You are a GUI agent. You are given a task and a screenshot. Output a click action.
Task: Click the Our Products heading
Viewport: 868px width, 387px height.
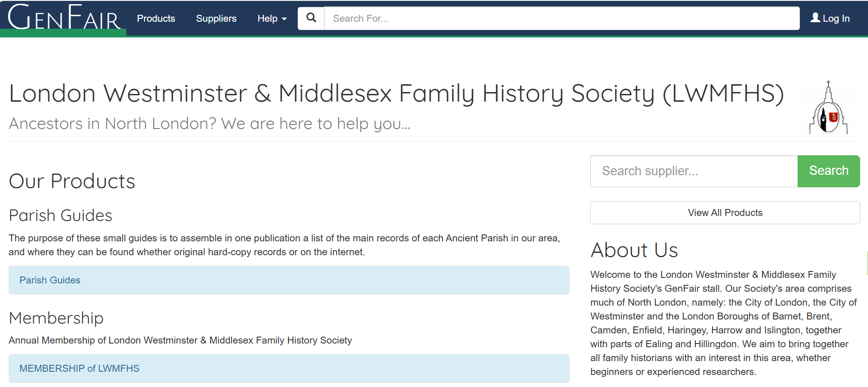pos(72,181)
